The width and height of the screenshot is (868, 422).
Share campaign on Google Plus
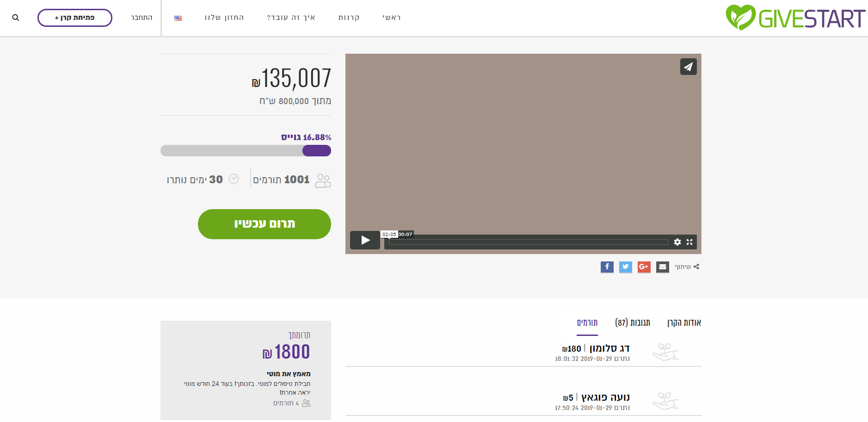[x=644, y=267]
